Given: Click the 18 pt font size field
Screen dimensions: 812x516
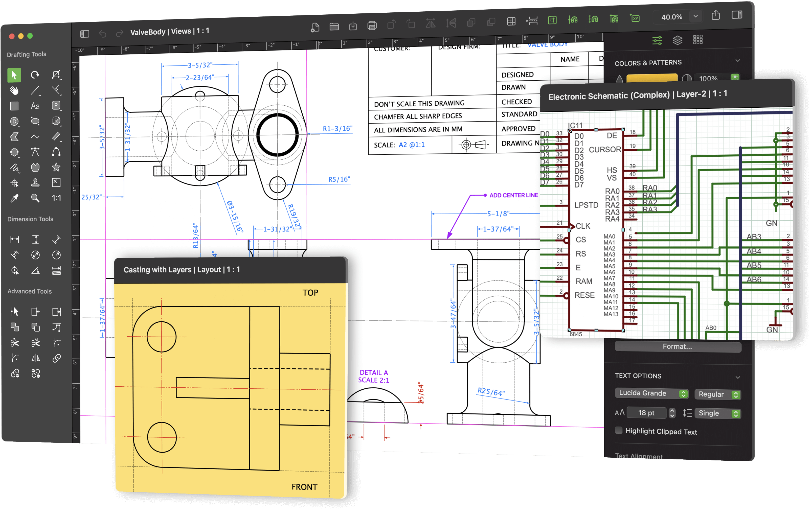Looking at the screenshot, I should click(646, 413).
